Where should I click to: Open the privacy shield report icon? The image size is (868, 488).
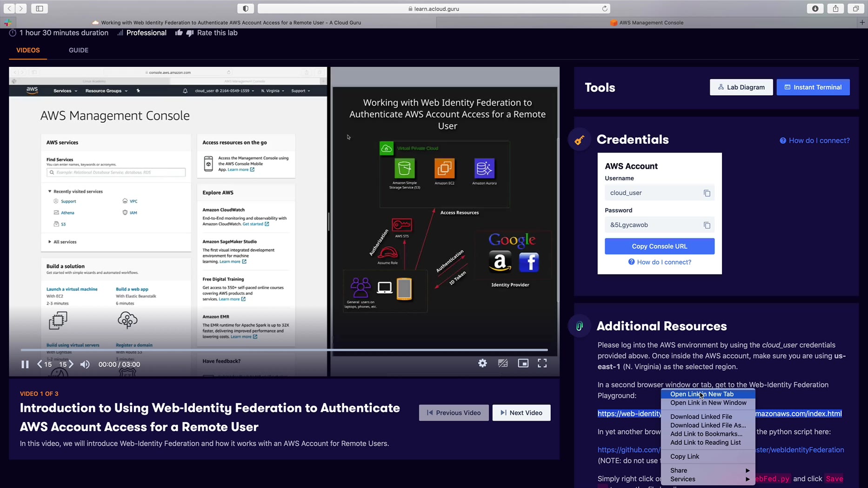coord(246,8)
